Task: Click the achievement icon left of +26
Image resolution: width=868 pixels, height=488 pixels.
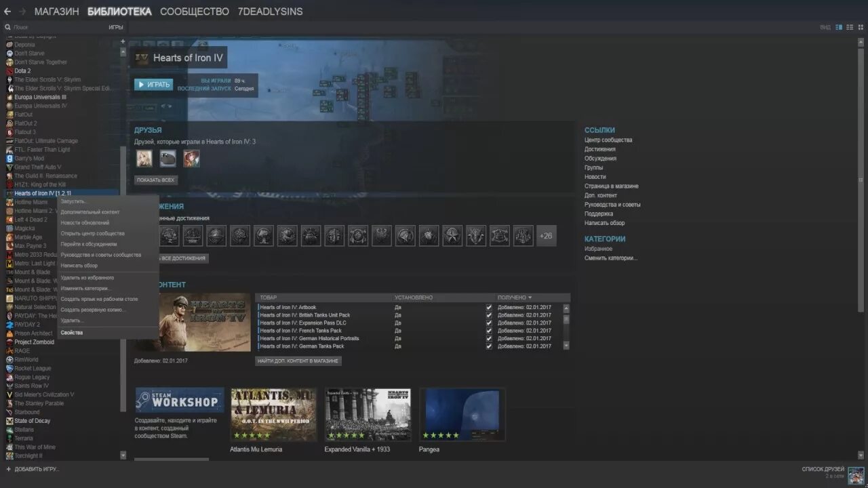Action: pyautogui.click(x=523, y=236)
